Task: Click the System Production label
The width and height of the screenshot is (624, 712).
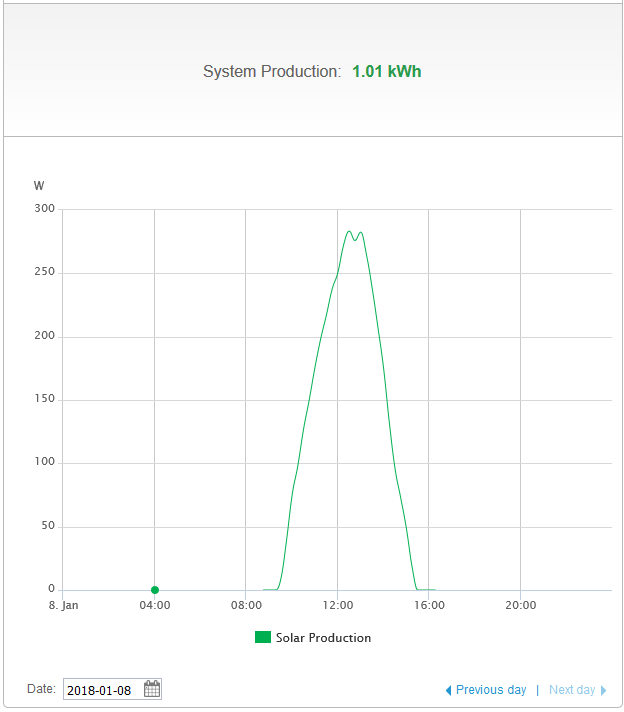Action: click(x=272, y=71)
